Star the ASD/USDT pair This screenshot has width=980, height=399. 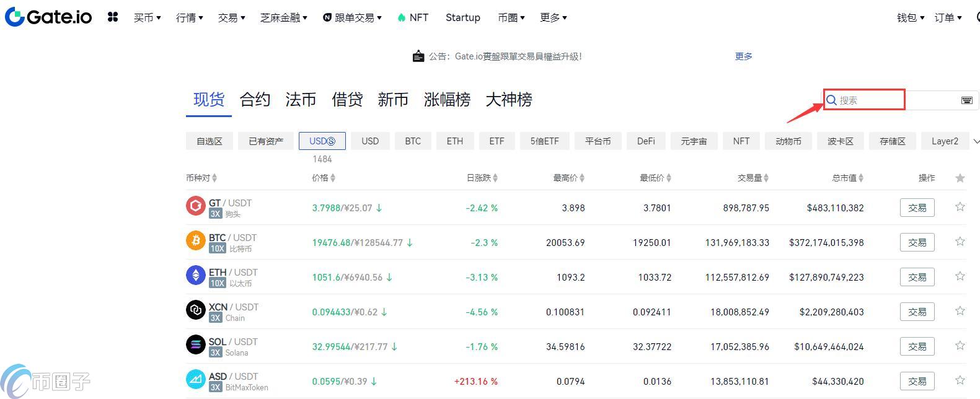tap(960, 380)
